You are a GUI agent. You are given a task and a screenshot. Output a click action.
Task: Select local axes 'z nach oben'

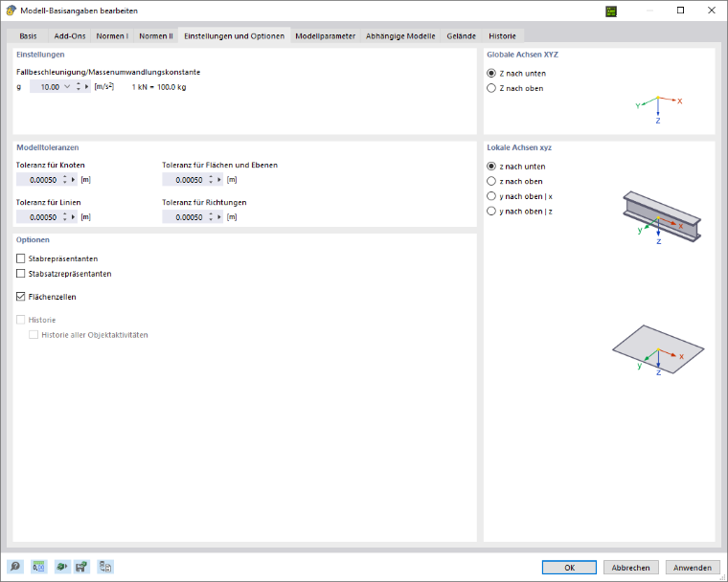(514, 181)
